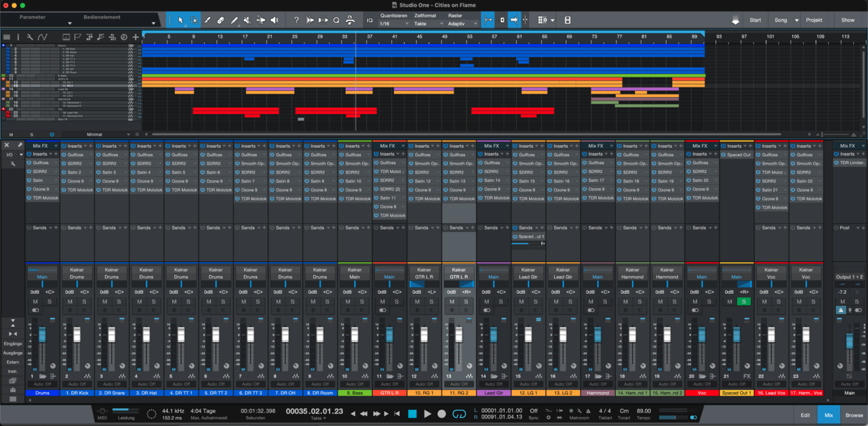868x426 pixels.
Task: Open the Edit view tab
Action: tap(805, 415)
